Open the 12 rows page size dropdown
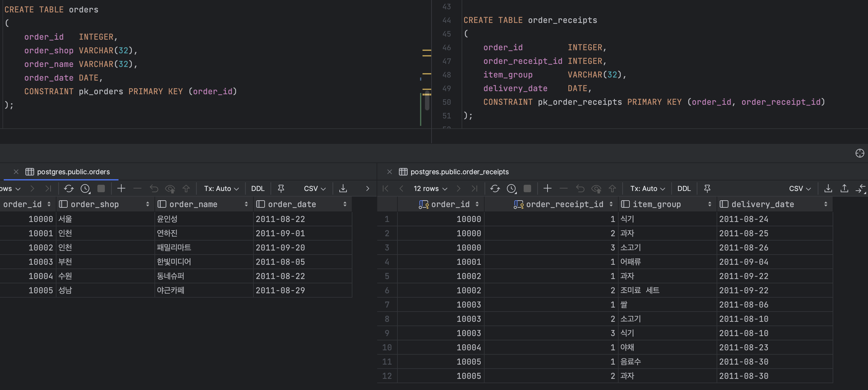This screenshot has width=868, height=390. (x=430, y=188)
